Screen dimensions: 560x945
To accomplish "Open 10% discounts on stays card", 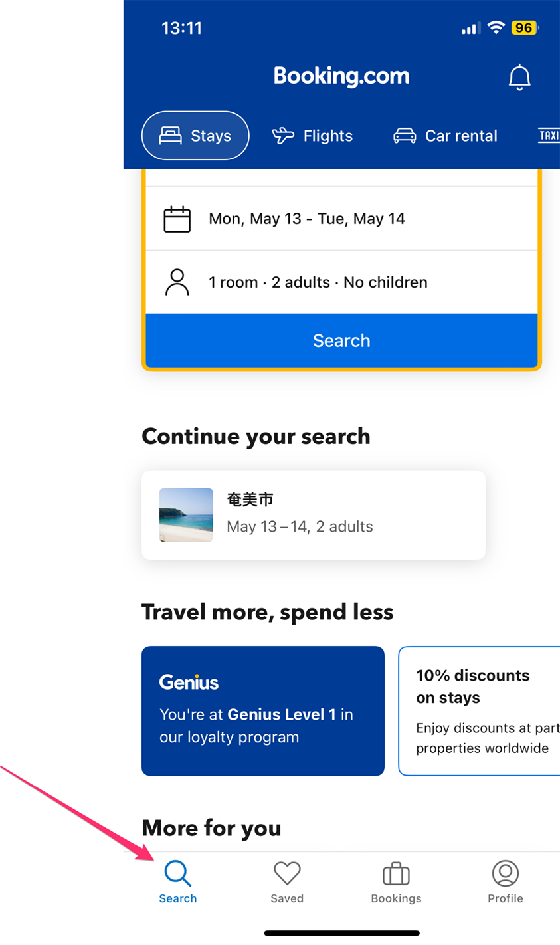I will (x=479, y=711).
